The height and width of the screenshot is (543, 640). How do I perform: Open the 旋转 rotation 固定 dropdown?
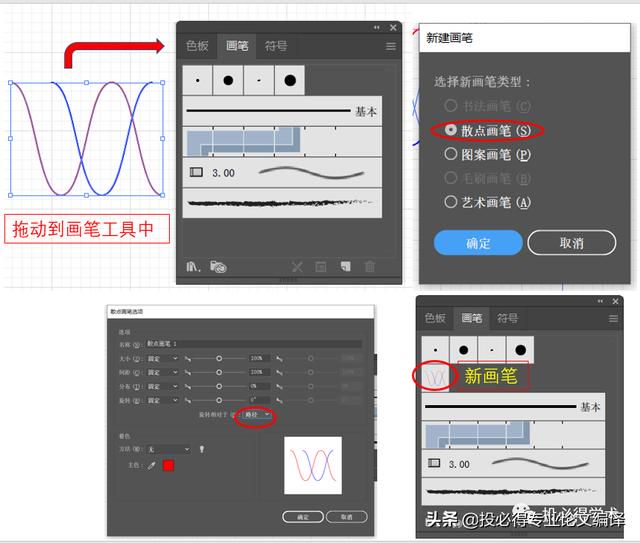[x=162, y=400]
